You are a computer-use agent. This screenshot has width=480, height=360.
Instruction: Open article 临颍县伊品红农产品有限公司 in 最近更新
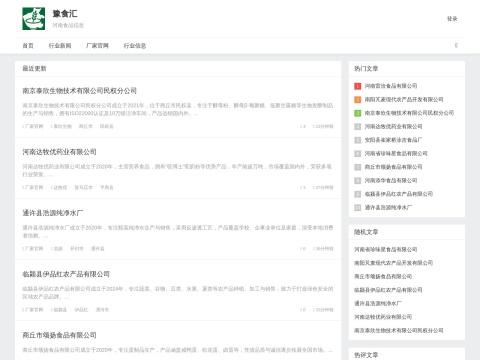(x=66, y=274)
